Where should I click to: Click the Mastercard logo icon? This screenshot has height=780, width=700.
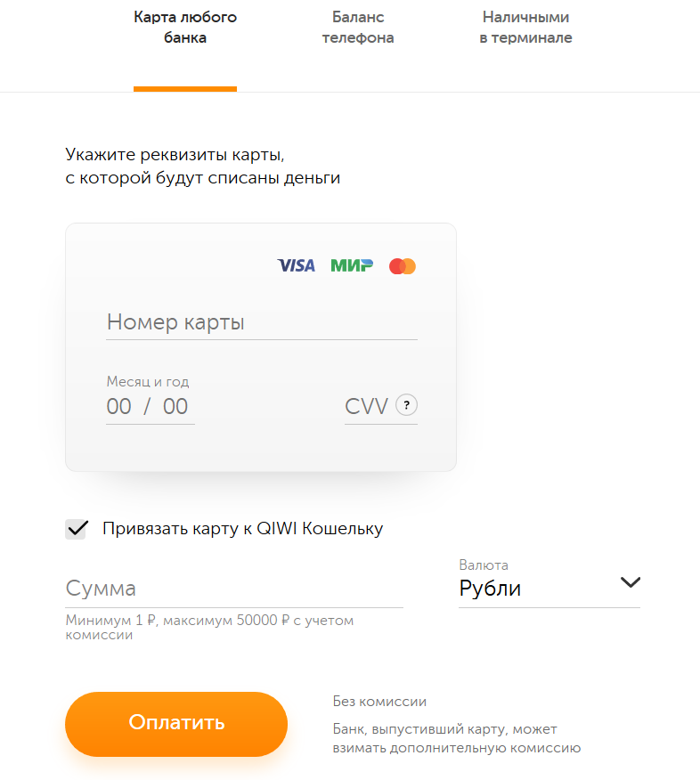click(x=403, y=265)
